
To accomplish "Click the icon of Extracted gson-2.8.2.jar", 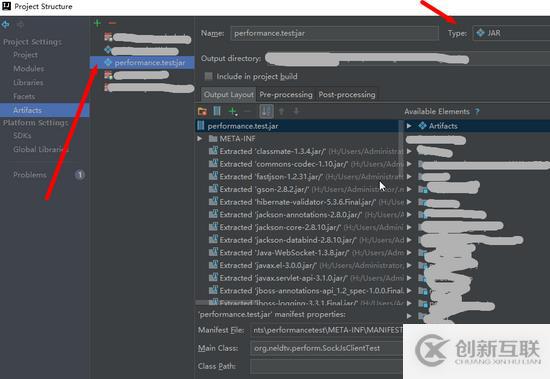I will [x=213, y=189].
